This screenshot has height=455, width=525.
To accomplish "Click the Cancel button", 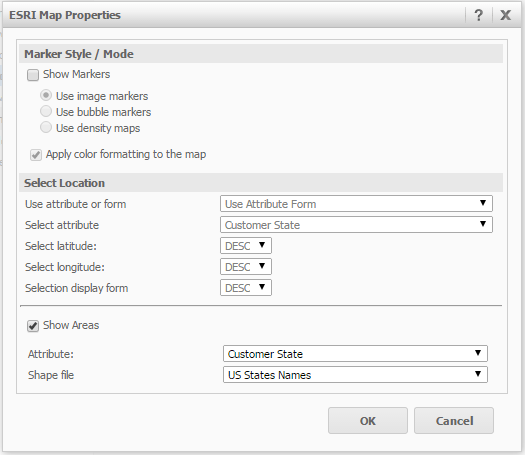I will click(454, 421).
